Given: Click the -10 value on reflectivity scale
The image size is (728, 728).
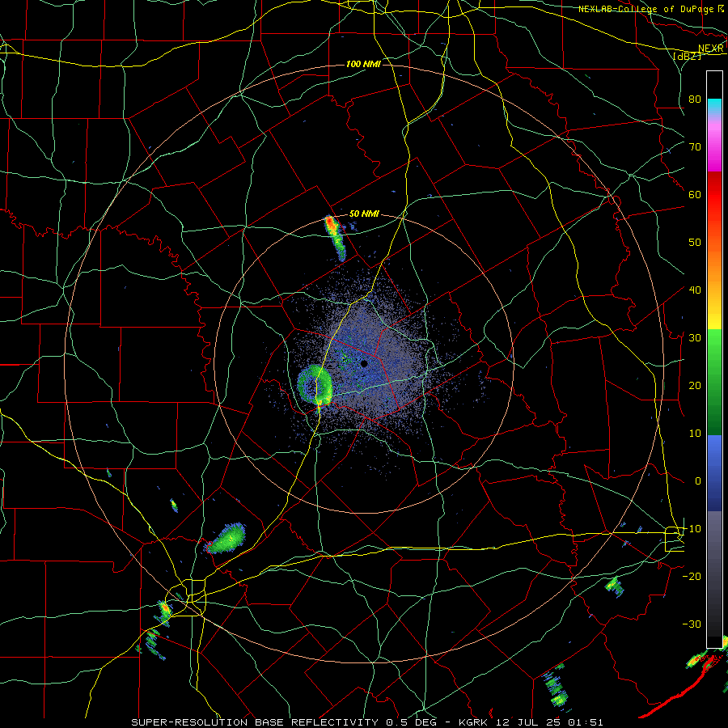Looking at the screenshot, I should [692, 529].
